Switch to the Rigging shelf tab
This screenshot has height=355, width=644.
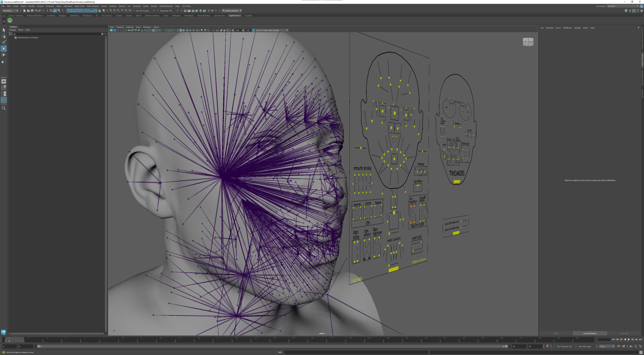[x=62, y=16]
